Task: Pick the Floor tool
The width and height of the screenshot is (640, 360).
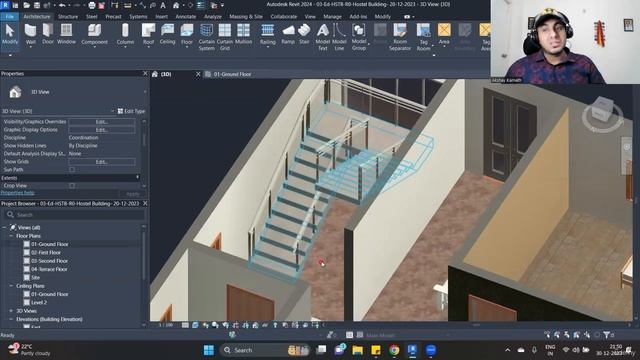Action: [x=187, y=34]
